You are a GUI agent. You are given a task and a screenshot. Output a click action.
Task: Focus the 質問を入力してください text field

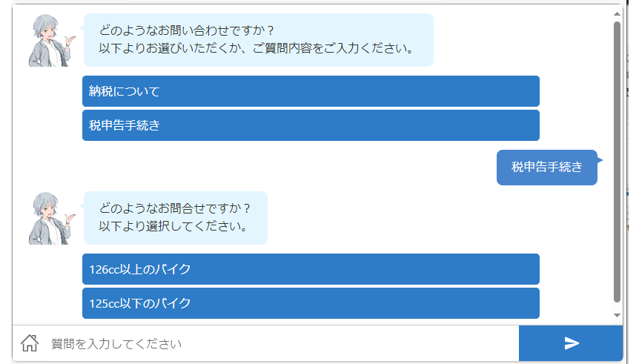(282, 344)
